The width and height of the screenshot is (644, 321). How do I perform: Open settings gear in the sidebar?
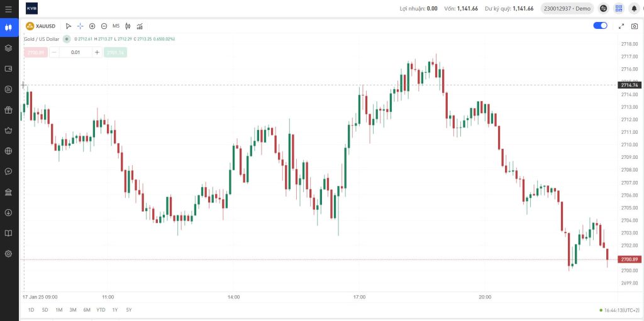pyautogui.click(x=9, y=253)
